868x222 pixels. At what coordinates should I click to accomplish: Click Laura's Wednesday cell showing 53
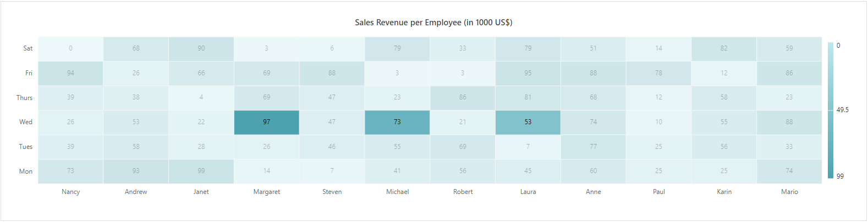point(528,122)
